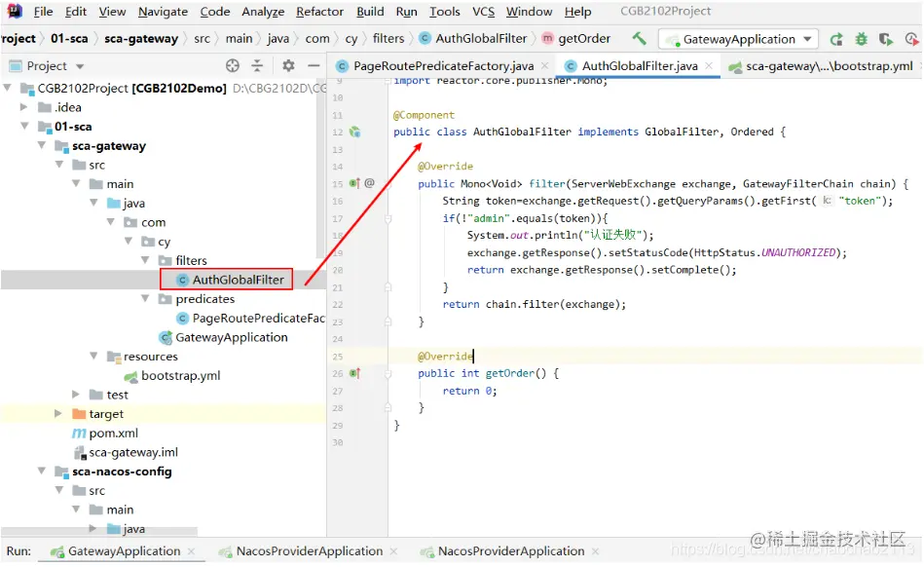Click the build project hammer icon
924x567 pixels.
tap(639, 39)
